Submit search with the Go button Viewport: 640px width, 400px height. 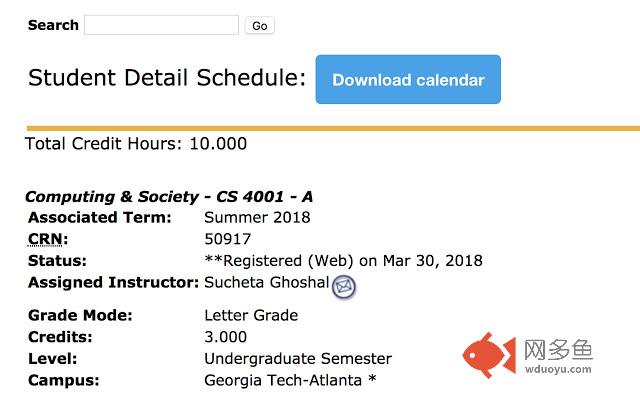click(260, 26)
